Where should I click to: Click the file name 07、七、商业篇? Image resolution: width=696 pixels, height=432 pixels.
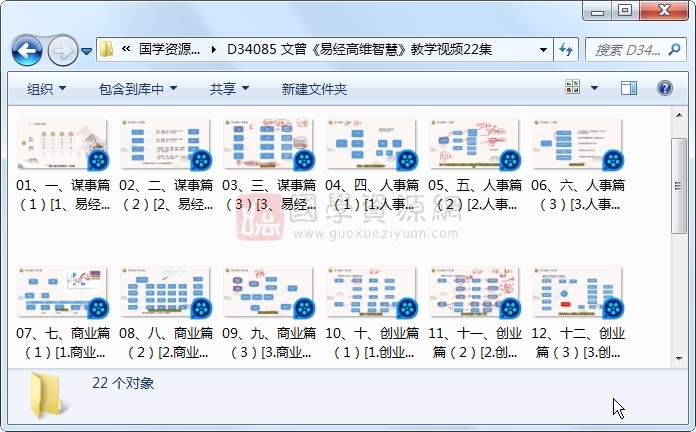(63, 342)
